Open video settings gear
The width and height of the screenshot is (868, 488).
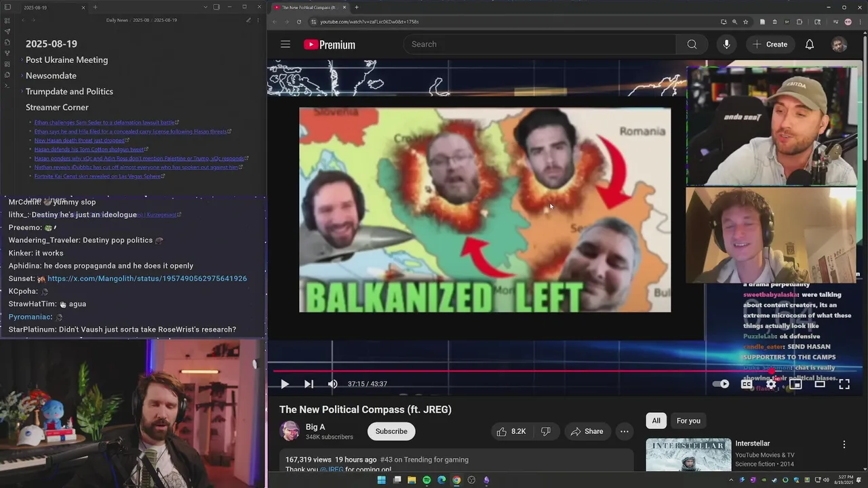click(771, 384)
